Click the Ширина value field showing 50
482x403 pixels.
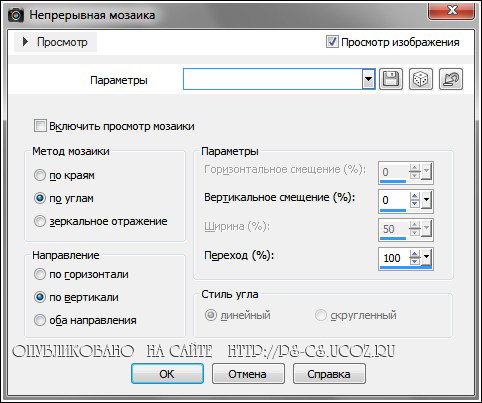[x=394, y=229]
